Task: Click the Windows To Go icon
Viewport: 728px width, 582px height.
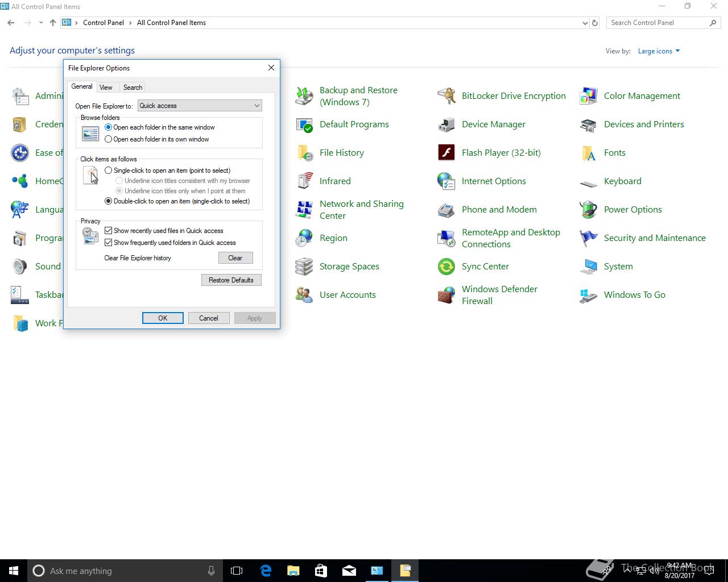Action: coord(589,295)
